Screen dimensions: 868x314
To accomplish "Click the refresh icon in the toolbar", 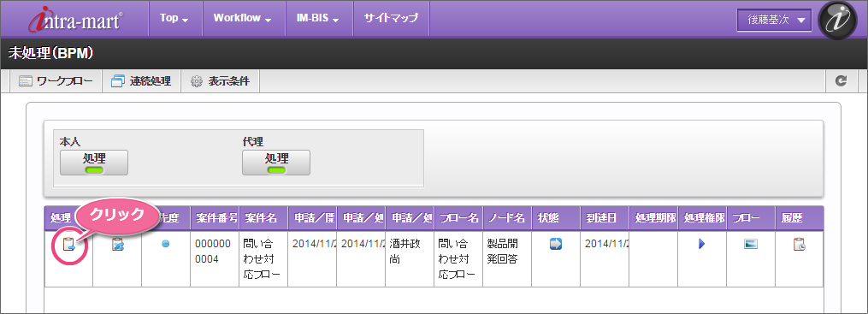I will click(x=841, y=81).
